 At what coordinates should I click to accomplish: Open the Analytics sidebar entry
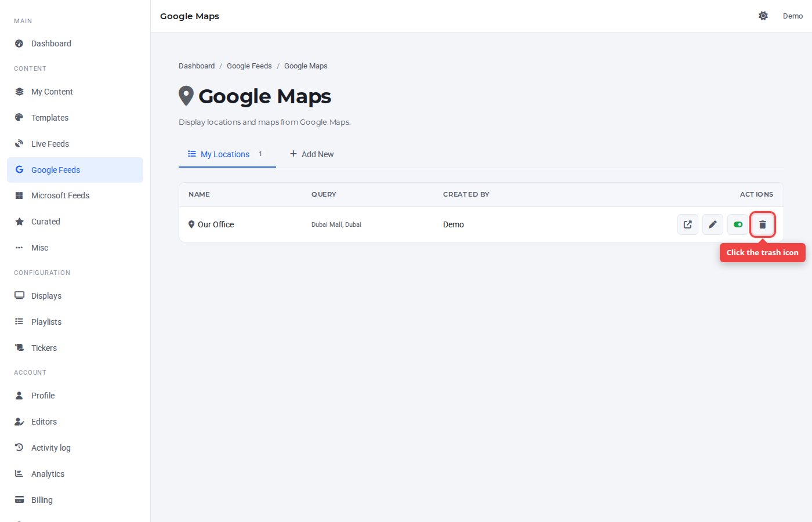click(75, 474)
